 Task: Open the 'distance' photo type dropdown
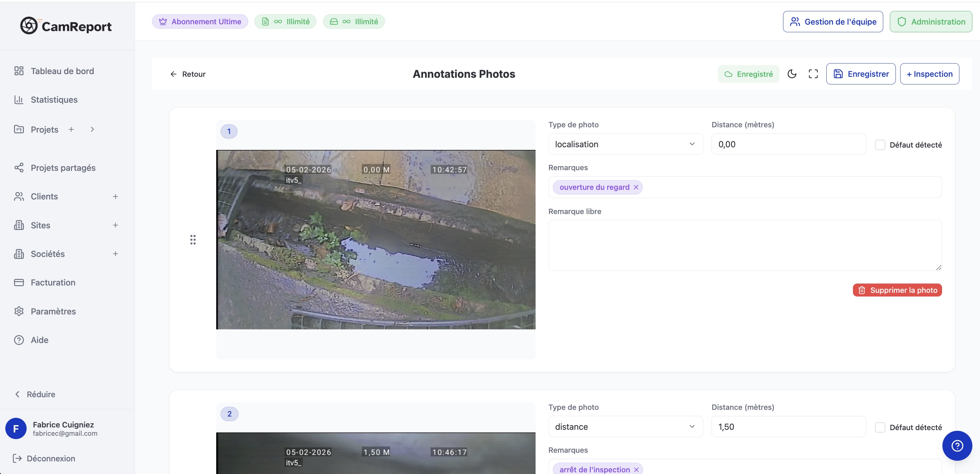click(x=625, y=426)
